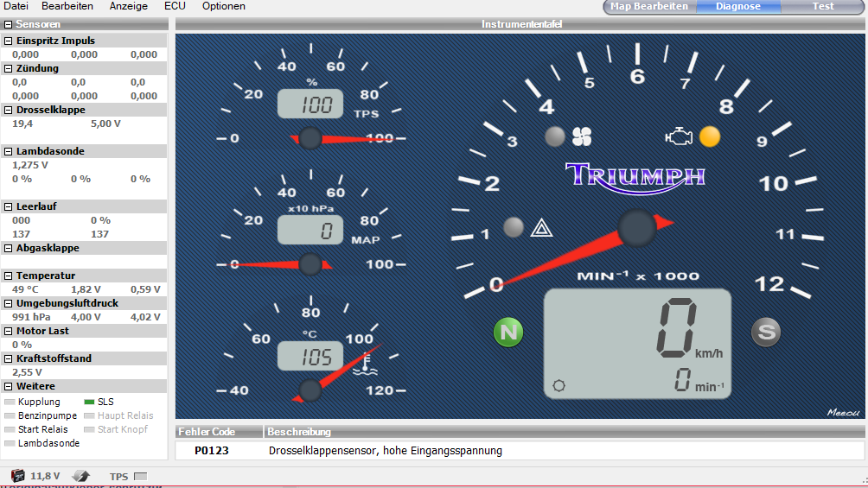Click the cooling fan icon on tachometer
868x488 pixels.
[x=581, y=136]
